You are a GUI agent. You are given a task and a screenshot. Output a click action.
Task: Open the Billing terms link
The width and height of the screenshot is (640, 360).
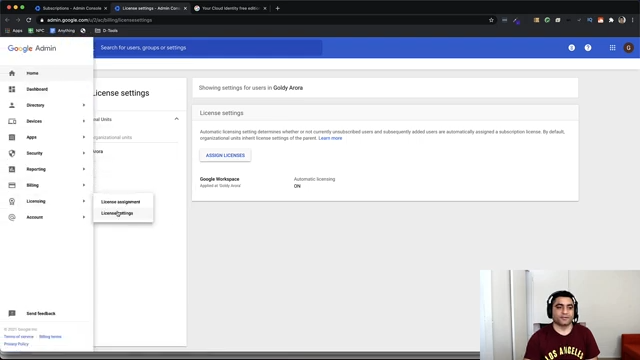50,337
